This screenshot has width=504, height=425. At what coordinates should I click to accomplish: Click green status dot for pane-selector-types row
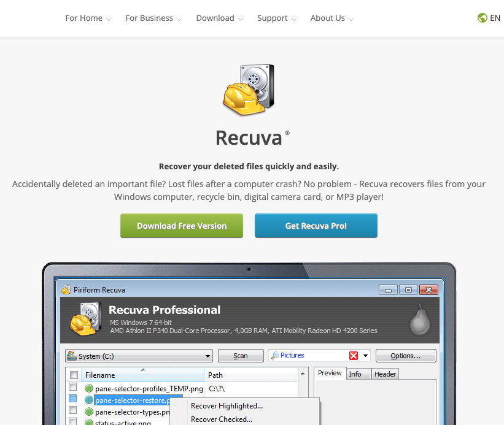(89, 412)
